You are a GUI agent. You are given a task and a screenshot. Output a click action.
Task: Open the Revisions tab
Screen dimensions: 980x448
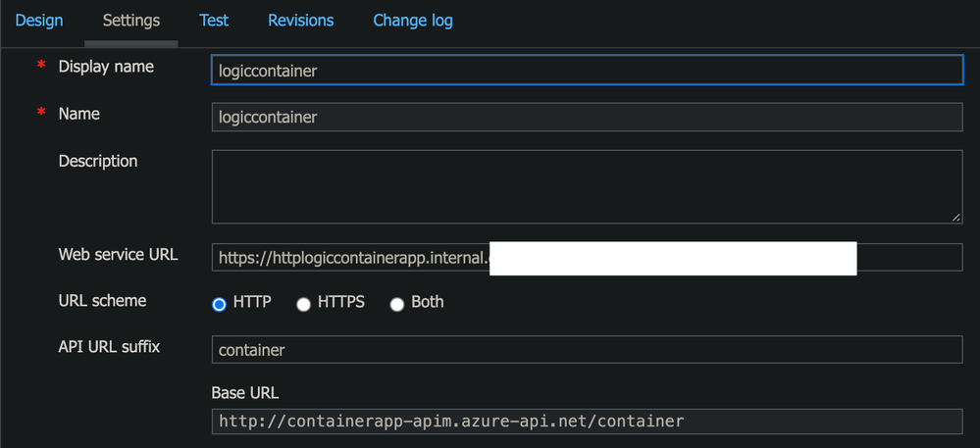tap(300, 20)
